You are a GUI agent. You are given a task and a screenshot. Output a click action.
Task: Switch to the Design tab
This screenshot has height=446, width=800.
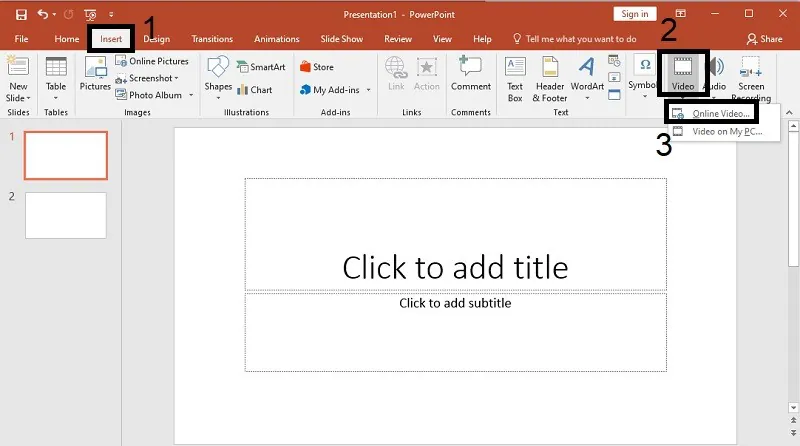pyautogui.click(x=156, y=39)
